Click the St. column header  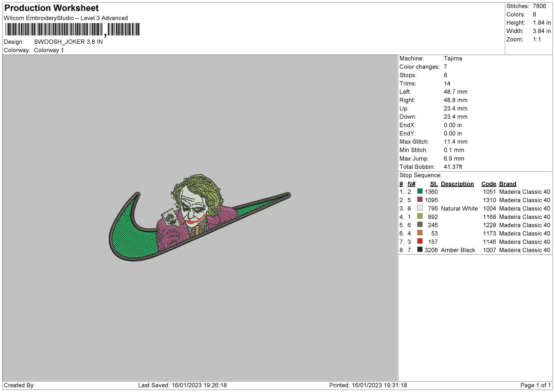[434, 184]
